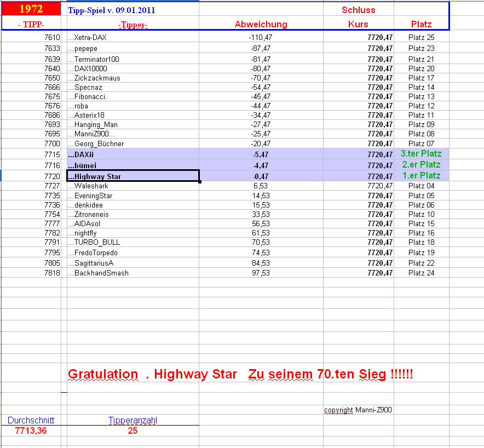484x448 pixels.
Task: Click the deviation value 33,53
Action: [x=261, y=214]
